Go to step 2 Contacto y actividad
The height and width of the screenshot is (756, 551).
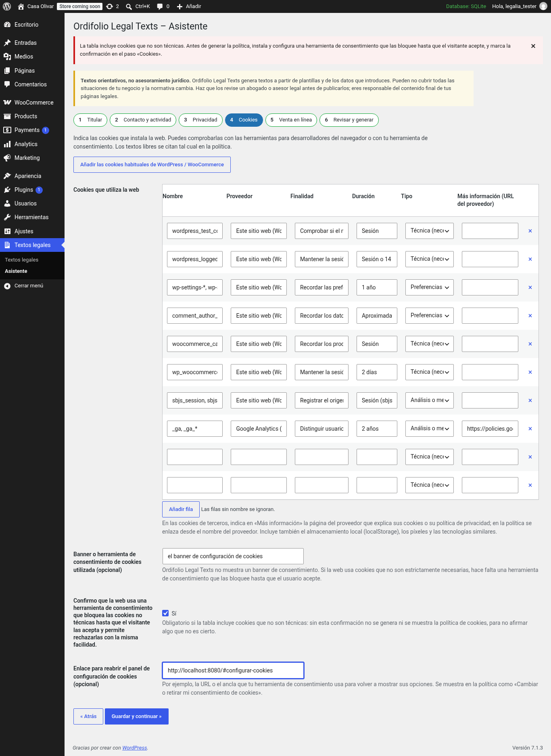(x=143, y=120)
